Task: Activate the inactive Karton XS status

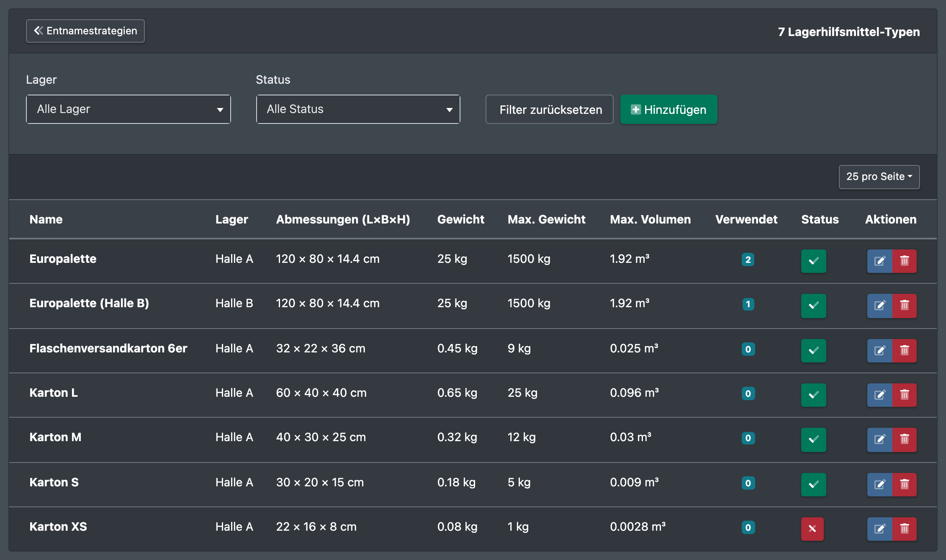Action: coord(812,529)
